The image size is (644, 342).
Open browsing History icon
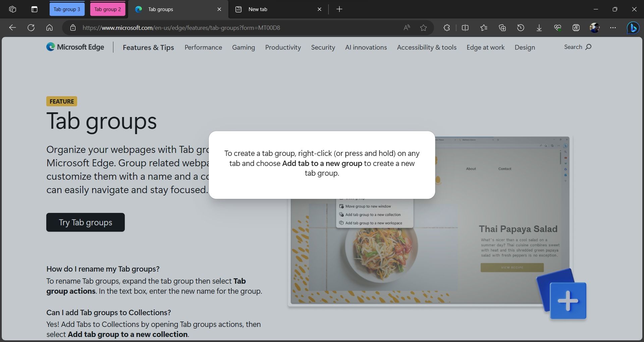pos(521,28)
